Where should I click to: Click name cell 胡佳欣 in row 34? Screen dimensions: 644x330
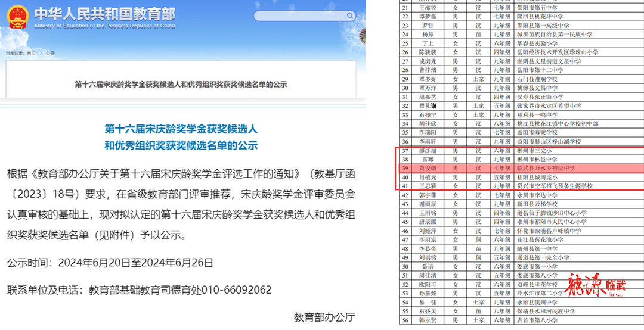tap(427, 124)
